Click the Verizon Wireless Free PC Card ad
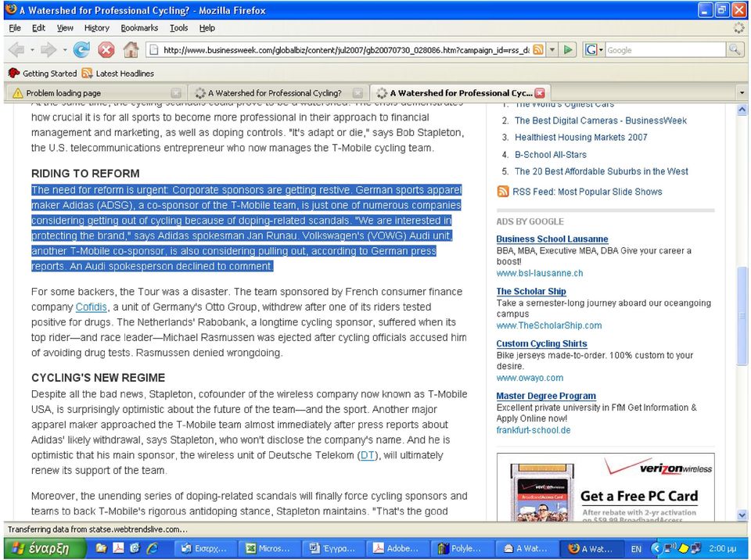The width and height of the screenshot is (751, 560). coord(605,487)
